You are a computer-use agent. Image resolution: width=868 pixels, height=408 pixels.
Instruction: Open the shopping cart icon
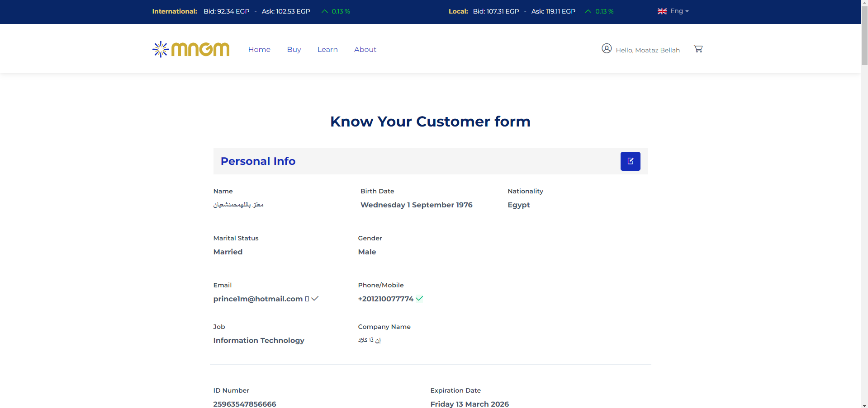(x=698, y=49)
